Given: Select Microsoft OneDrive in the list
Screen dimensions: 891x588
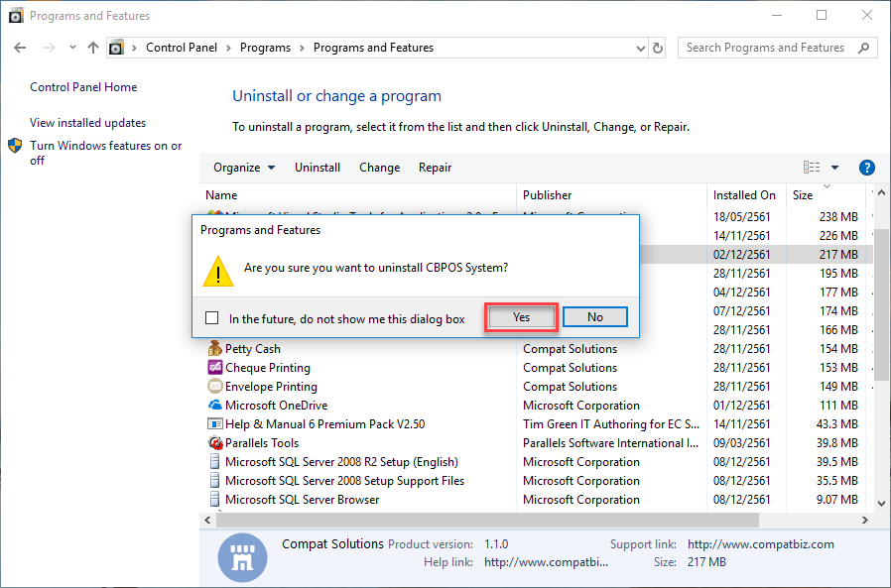Looking at the screenshot, I should tap(276, 406).
